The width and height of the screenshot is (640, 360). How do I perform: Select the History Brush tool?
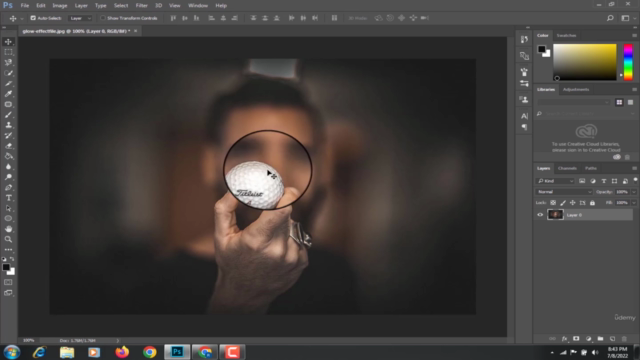tap(8, 136)
